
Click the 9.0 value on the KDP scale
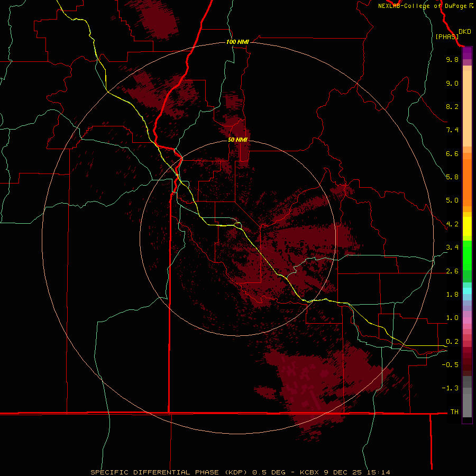(x=452, y=83)
